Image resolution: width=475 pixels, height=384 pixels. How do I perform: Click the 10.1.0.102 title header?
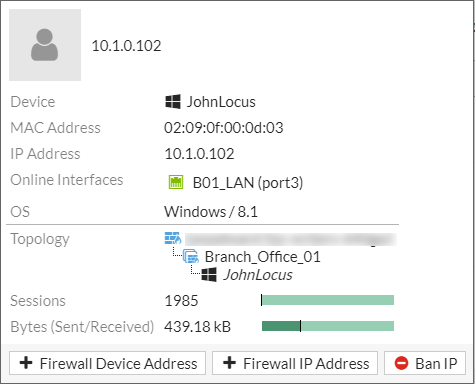pyautogui.click(x=126, y=46)
